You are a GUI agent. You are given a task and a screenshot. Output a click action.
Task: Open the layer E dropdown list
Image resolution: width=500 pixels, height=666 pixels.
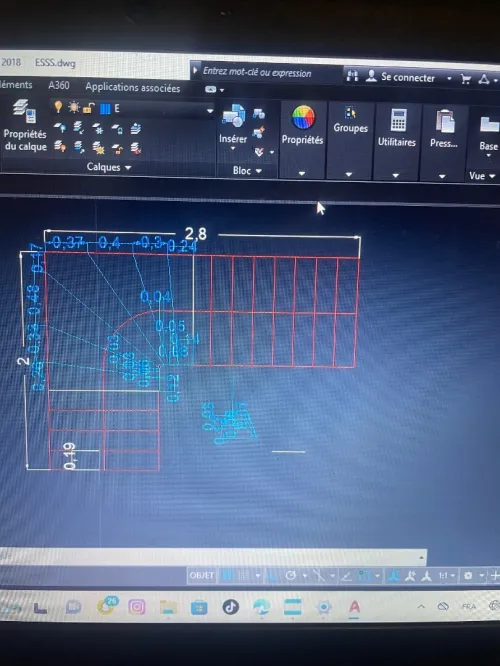[210, 111]
